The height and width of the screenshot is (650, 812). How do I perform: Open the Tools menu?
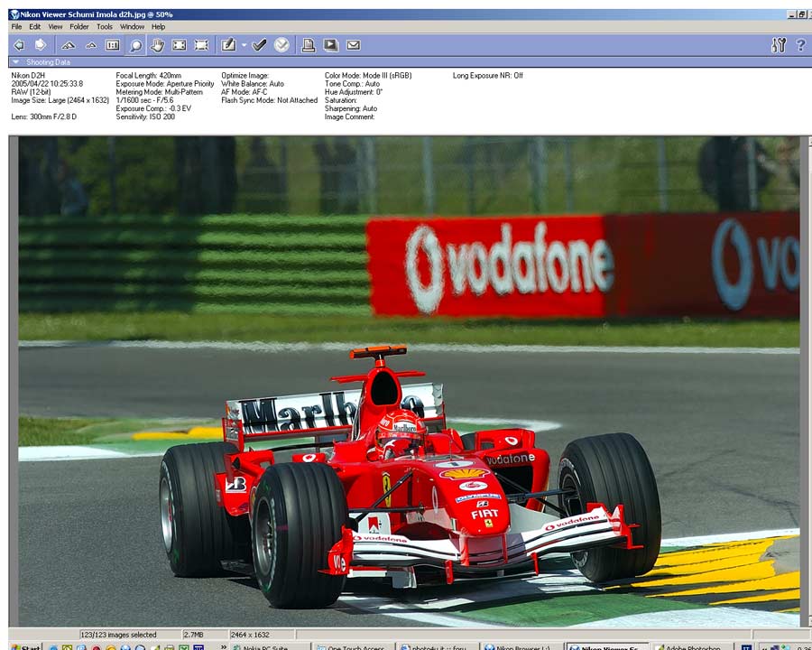click(104, 26)
